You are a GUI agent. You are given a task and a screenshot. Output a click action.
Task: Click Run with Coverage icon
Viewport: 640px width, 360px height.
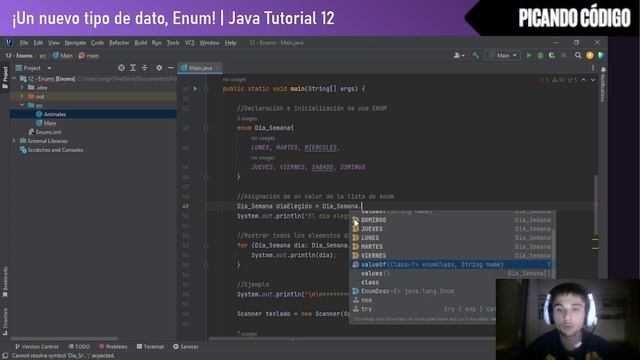pos(552,55)
